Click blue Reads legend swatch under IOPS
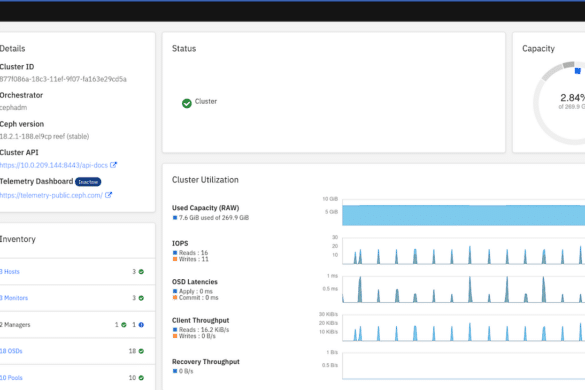The height and width of the screenshot is (390, 585). 175,253
